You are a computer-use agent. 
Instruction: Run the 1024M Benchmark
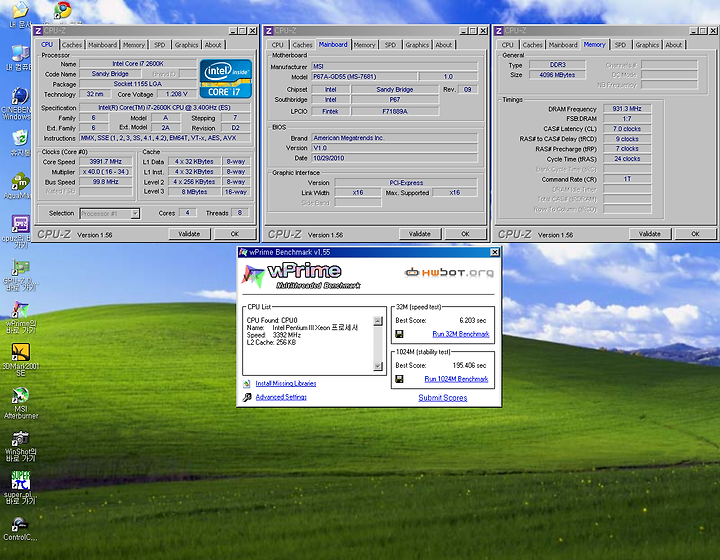(456, 379)
